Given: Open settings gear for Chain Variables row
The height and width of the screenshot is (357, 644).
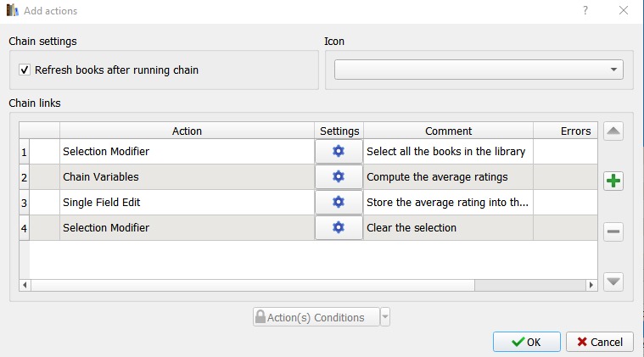Looking at the screenshot, I should [339, 177].
